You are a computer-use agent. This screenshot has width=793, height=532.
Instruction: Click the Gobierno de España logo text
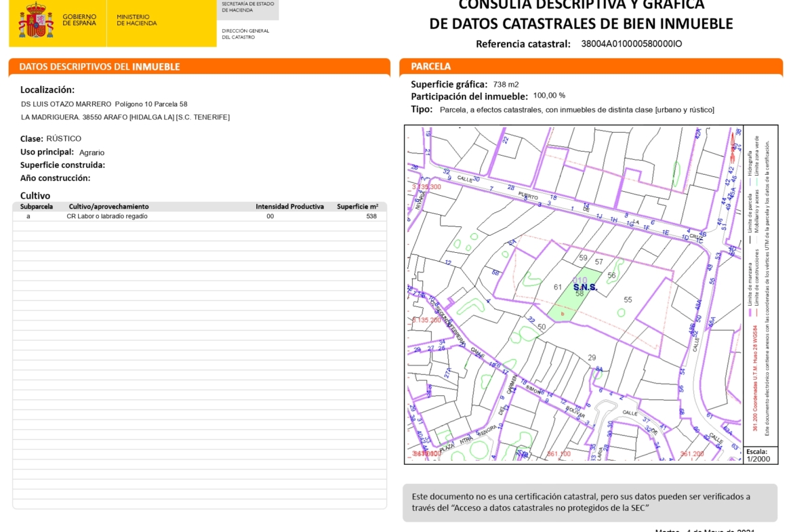click(79, 20)
